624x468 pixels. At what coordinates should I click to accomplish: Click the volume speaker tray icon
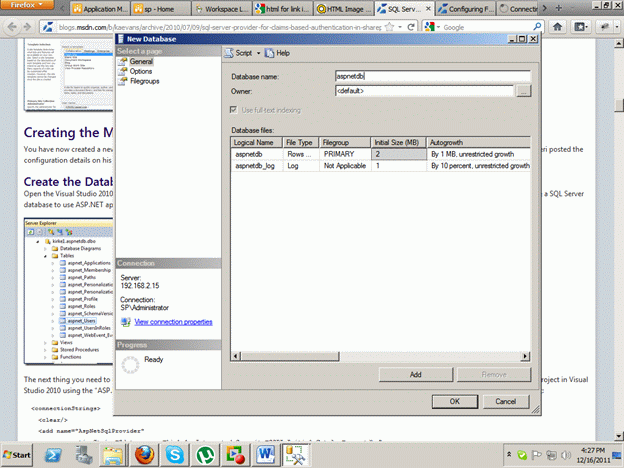coord(566,455)
